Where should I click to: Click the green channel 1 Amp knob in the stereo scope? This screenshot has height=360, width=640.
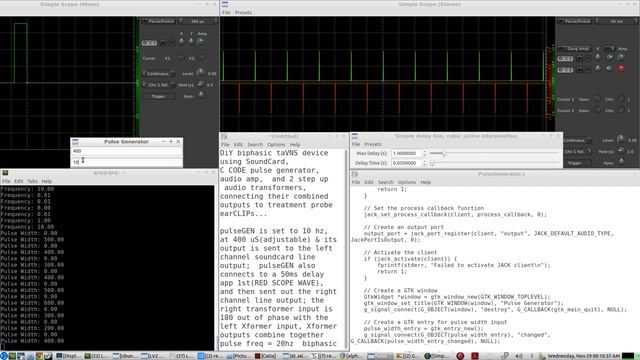(x=621, y=57)
